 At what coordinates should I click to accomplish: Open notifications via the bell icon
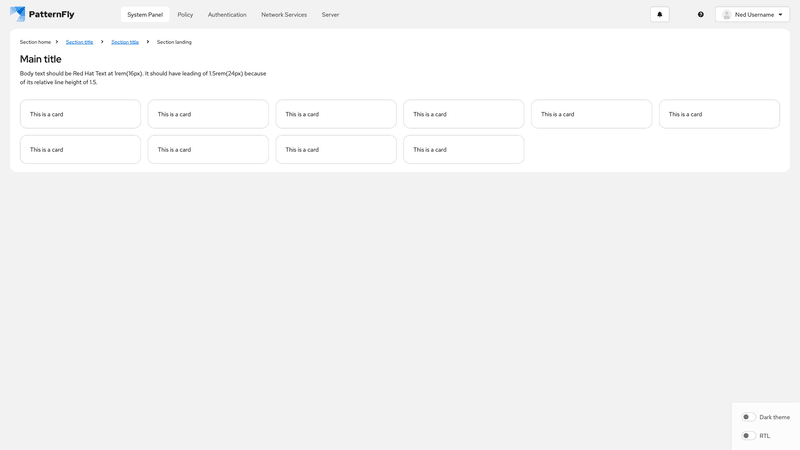point(660,14)
